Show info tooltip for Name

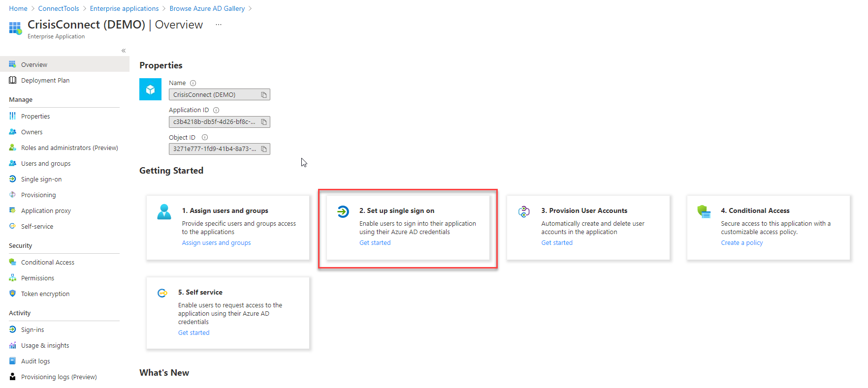pos(193,83)
